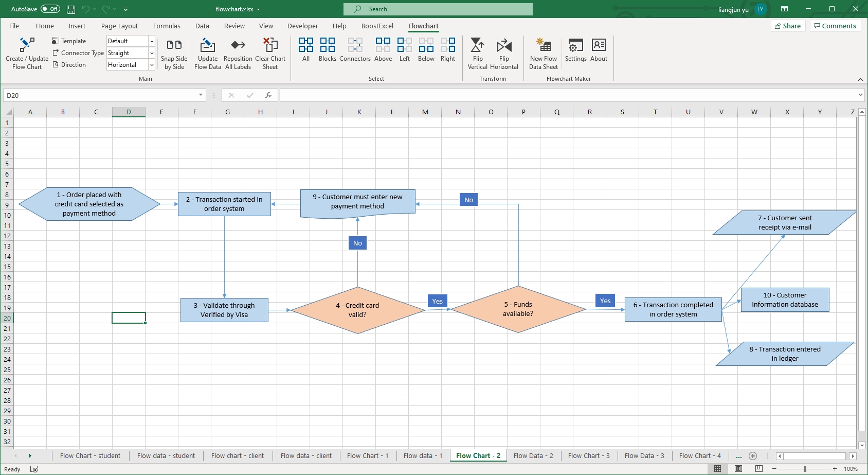This screenshot has width=868, height=475.
Task: Click the Undo icon
Action: coord(86,9)
